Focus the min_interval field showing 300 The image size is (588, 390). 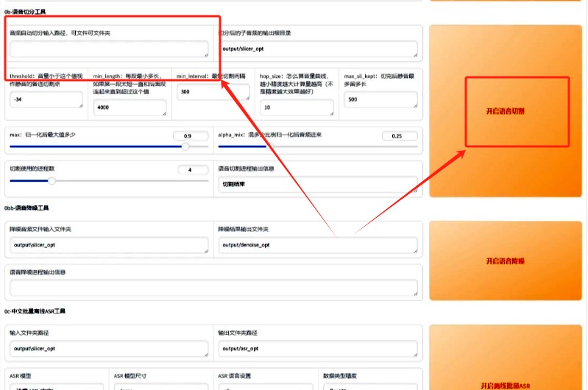click(x=213, y=93)
